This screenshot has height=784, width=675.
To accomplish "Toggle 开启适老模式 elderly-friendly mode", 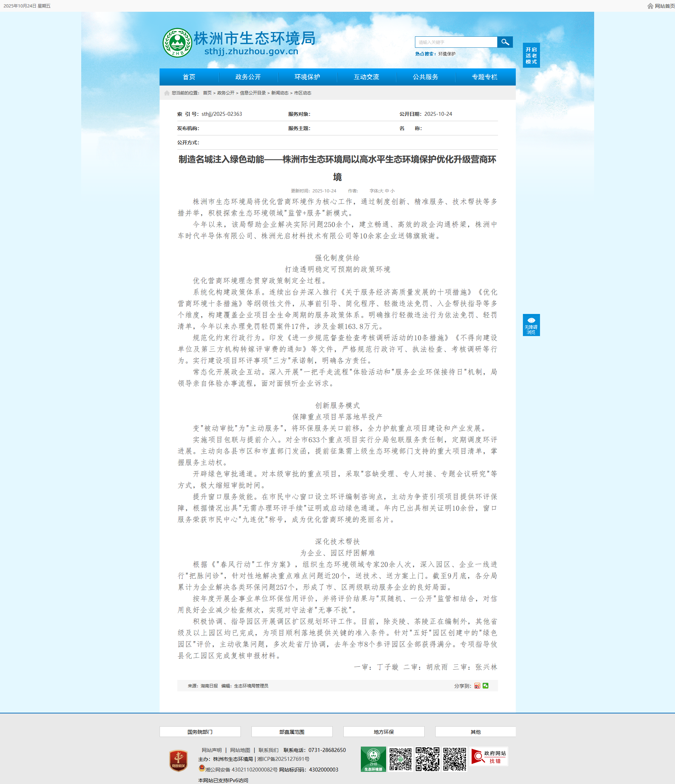I will [531, 55].
